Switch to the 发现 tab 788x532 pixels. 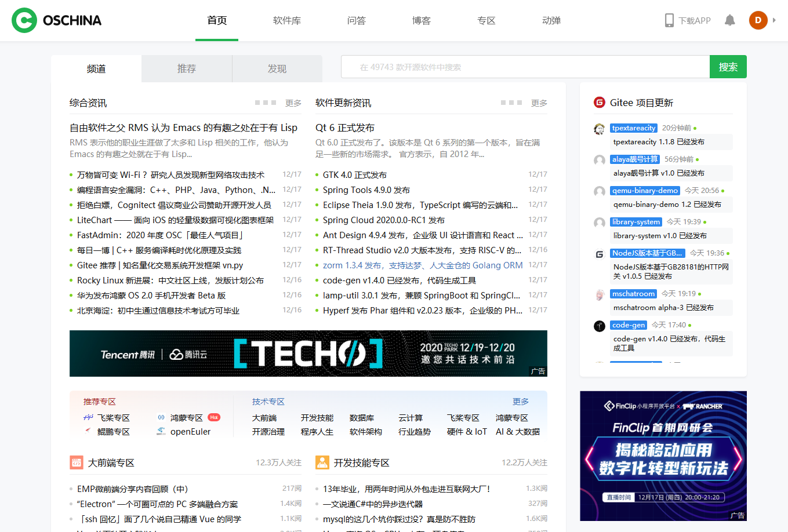pos(277,68)
